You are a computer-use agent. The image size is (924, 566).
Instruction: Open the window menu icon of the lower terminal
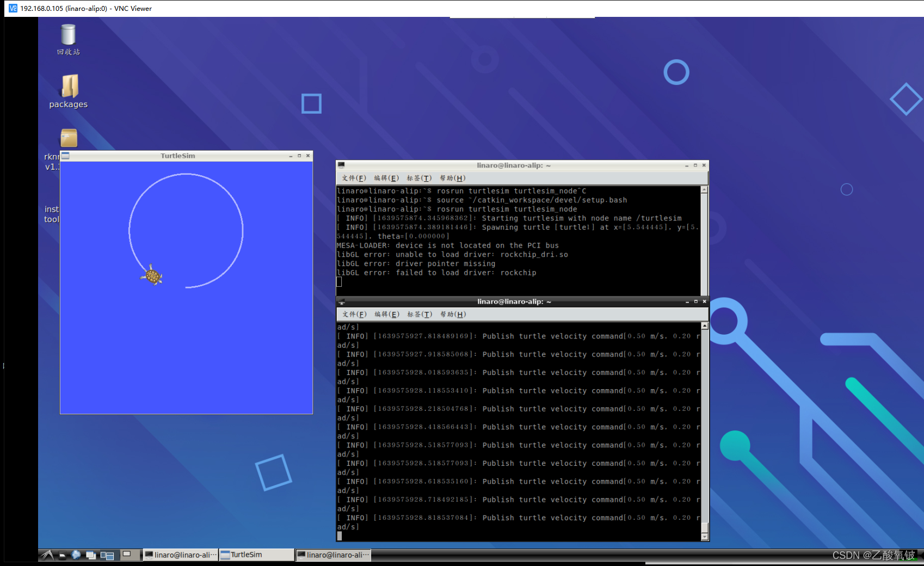point(342,302)
